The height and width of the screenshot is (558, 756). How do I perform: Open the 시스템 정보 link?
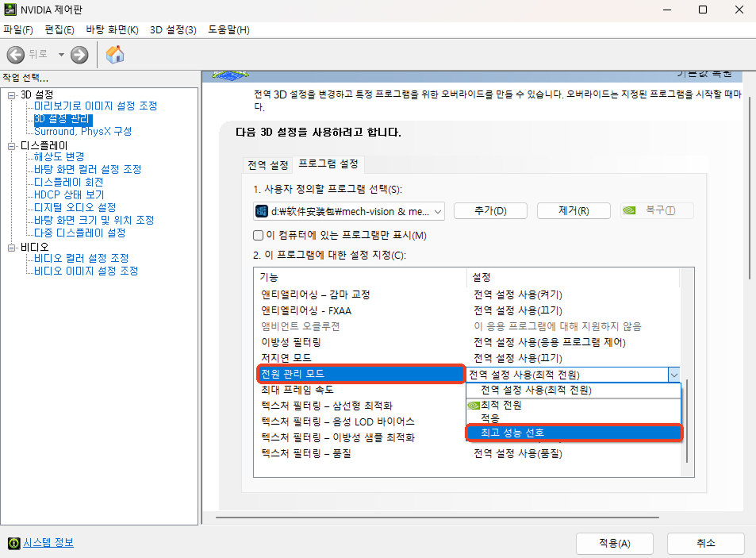[x=48, y=543]
